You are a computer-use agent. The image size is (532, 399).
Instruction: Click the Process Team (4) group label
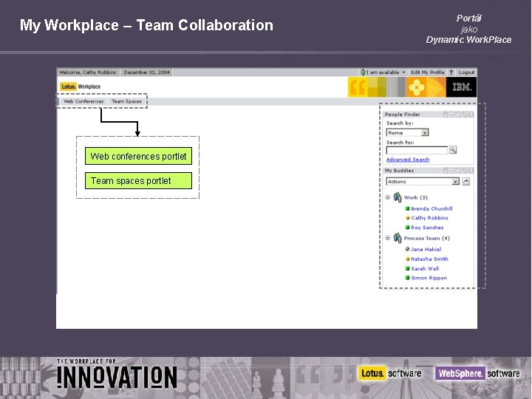[x=426, y=238]
